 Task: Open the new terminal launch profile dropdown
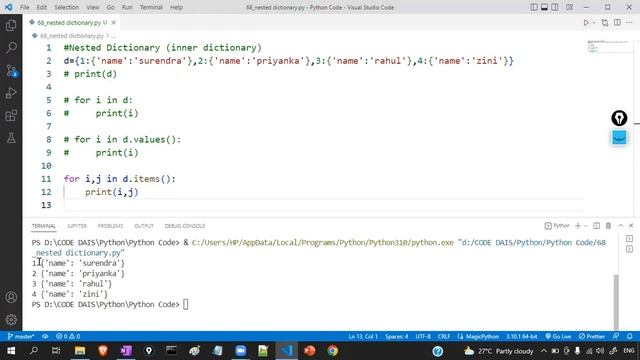tap(585, 226)
